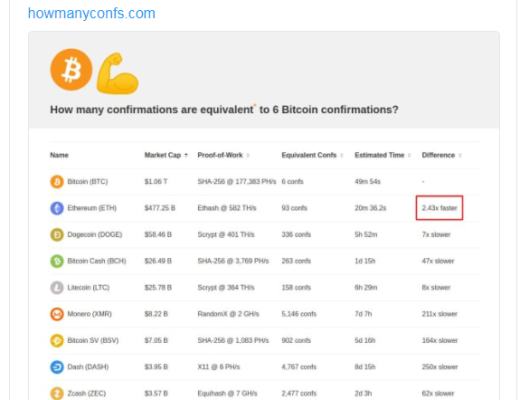Click the $477.25 B market cap value

(160, 208)
